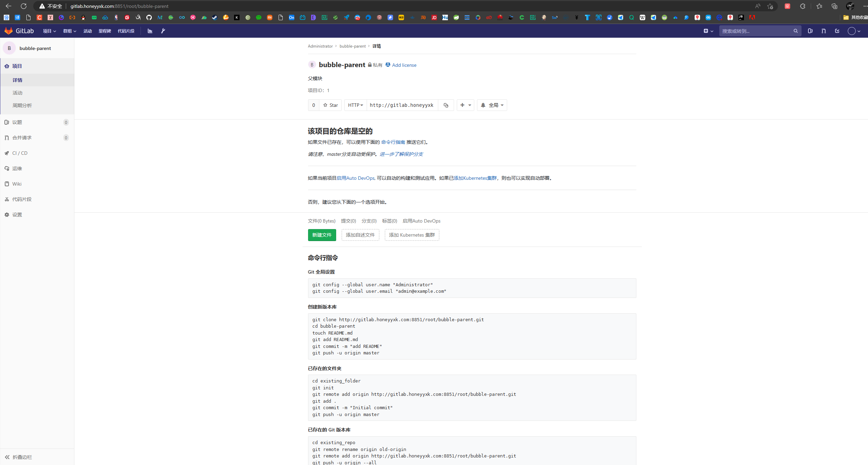The height and width of the screenshot is (465, 868).
Task: Collapse the sidebar with 折叠边栏
Action: (x=37, y=457)
